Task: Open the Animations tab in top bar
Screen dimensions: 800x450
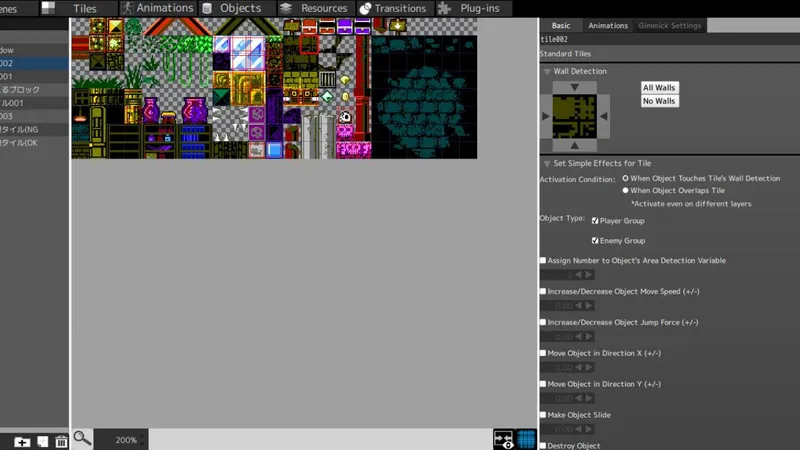Action: [157, 8]
